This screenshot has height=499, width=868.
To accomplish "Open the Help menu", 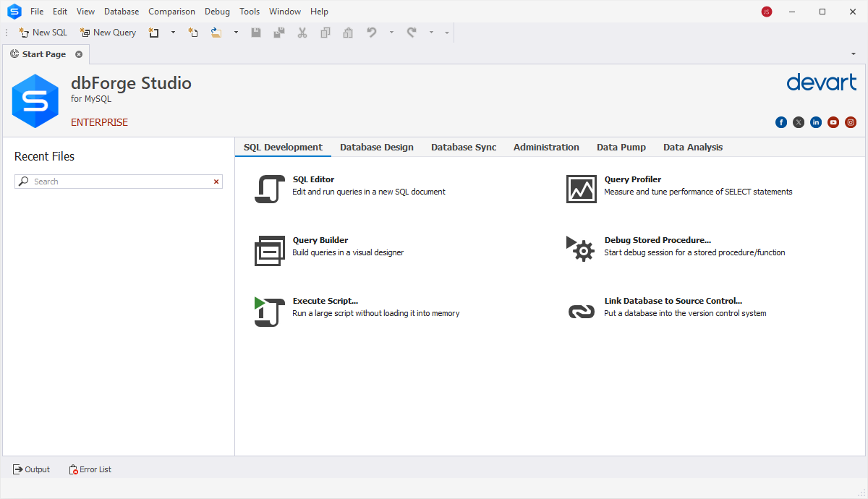I will tap(319, 12).
